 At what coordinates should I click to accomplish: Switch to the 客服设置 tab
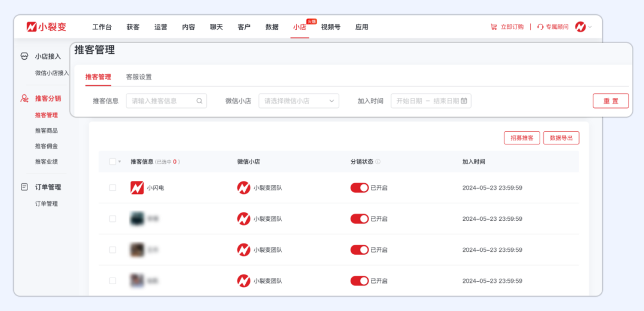pos(138,77)
